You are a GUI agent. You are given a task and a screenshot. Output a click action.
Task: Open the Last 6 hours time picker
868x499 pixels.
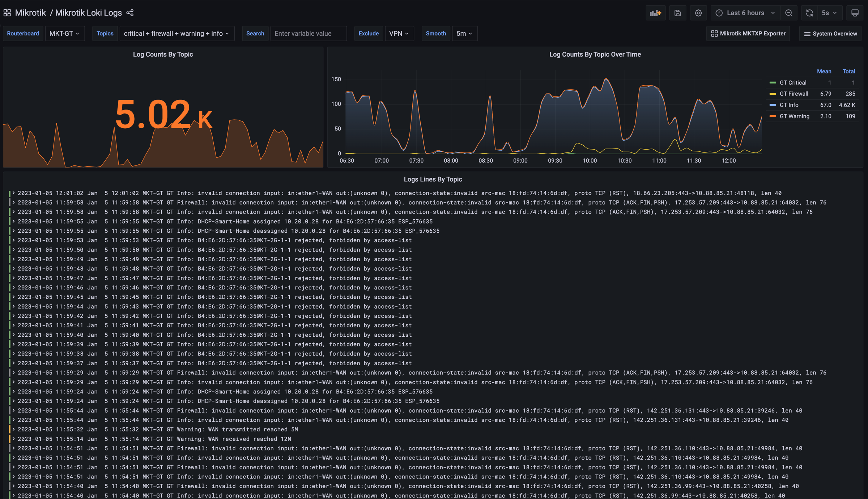pos(745,13)
